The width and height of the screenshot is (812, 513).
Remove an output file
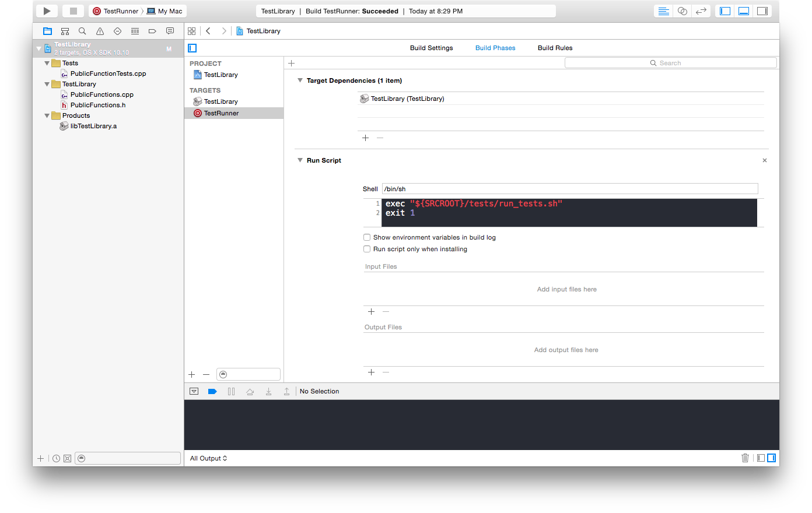(386, 373)
